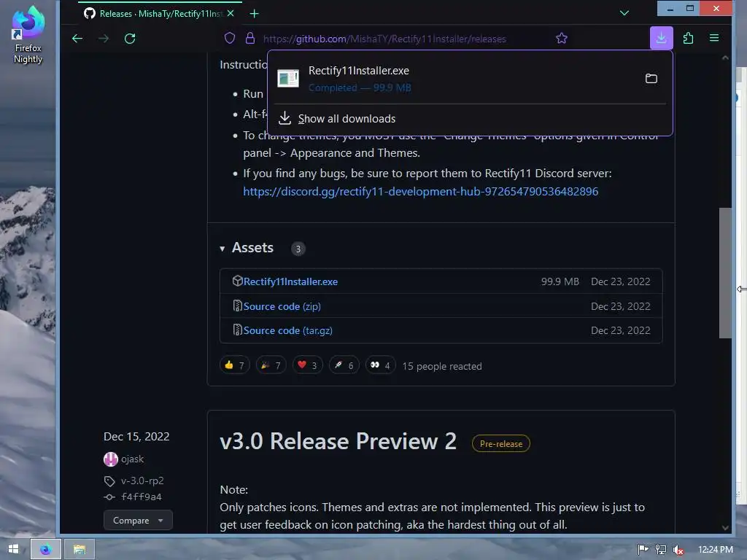Close the Releases tab
The image size is (747, 560).
pyautogui.click(x=231, y=13)
